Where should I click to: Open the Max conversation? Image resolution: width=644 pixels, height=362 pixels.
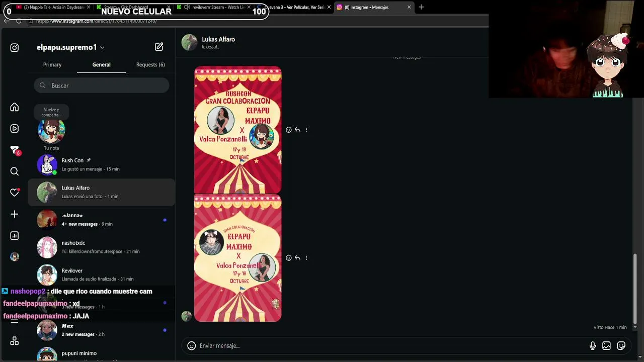(102, 330)
